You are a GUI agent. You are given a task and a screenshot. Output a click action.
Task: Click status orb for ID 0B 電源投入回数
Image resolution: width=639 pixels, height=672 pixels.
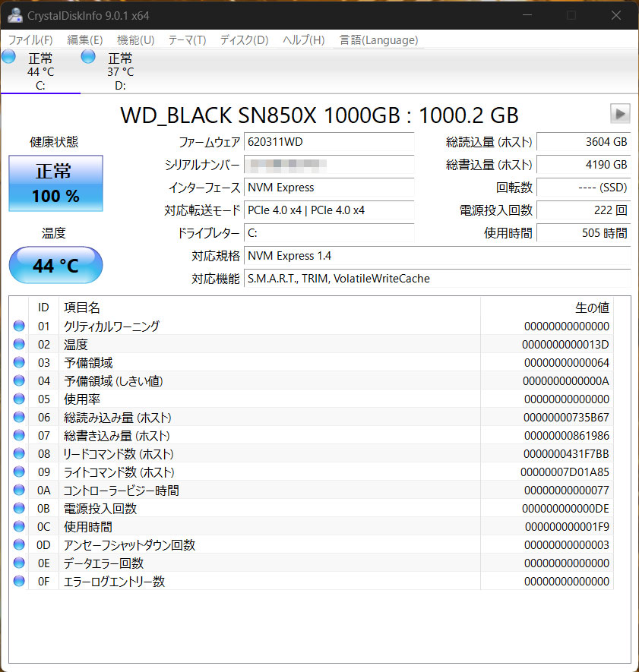click(x=19, y=508)
